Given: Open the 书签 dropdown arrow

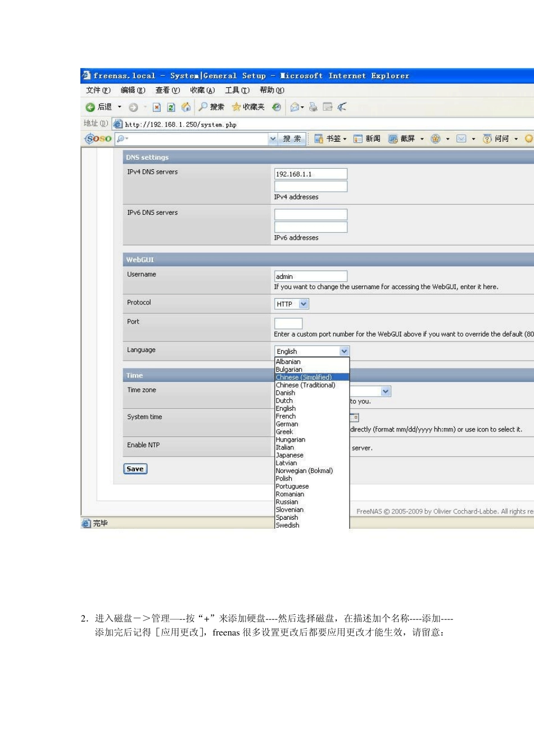Looking at the screenshot, I should click(345, 139).
